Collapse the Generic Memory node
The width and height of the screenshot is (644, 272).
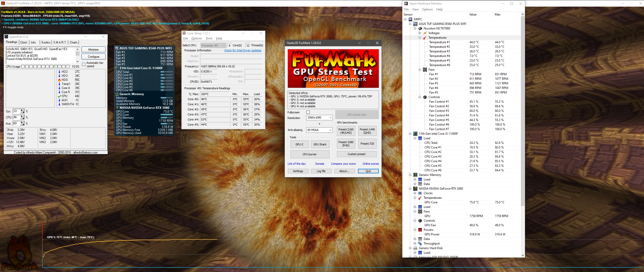coord(410,175)
